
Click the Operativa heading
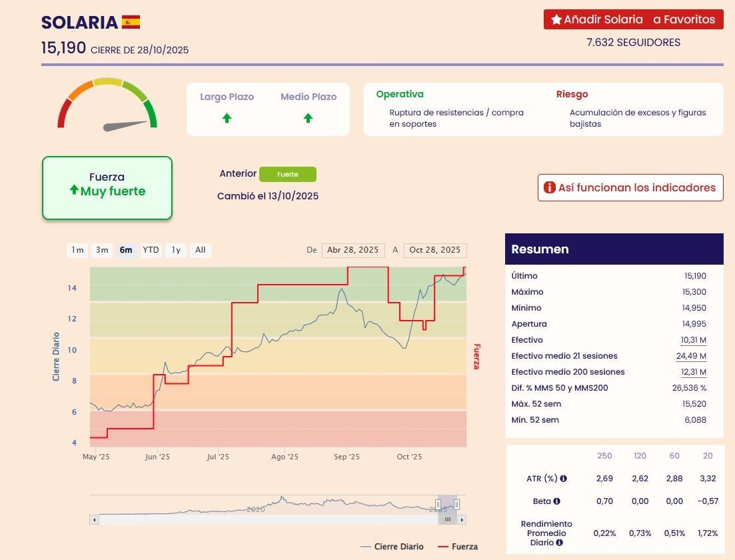coord(400,94)
